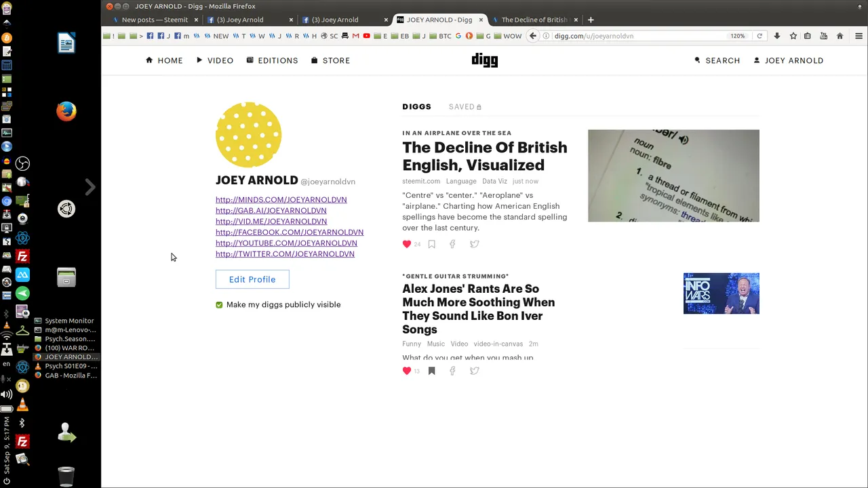The image size is (868, 488).
Task: Click the Gmail bookmark icon in toolbar
Action: [355, 36]
